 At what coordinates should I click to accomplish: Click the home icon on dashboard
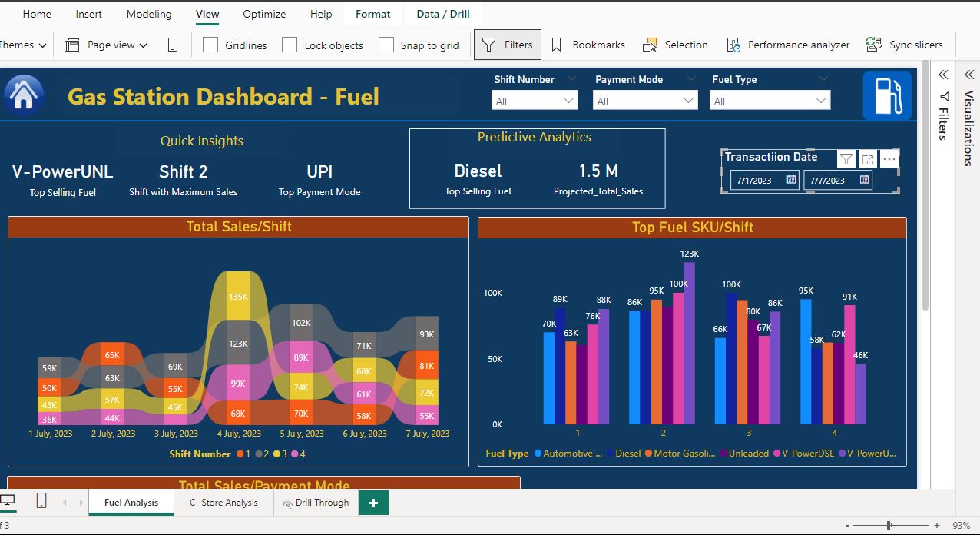pyautogui.click(x=24, y=95)
